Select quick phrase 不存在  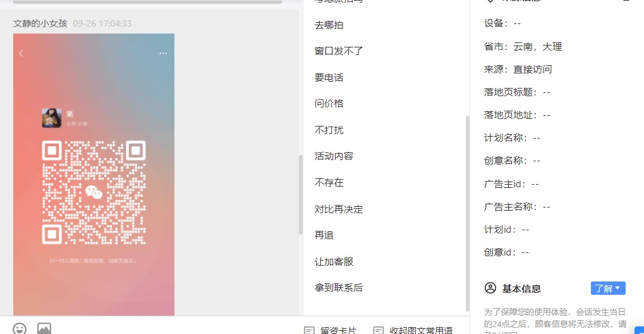click(329, 183)
